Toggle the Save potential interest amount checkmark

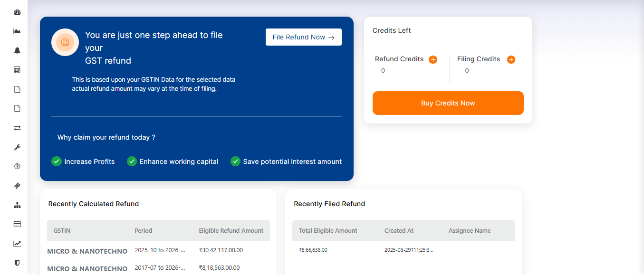(235, 161)
